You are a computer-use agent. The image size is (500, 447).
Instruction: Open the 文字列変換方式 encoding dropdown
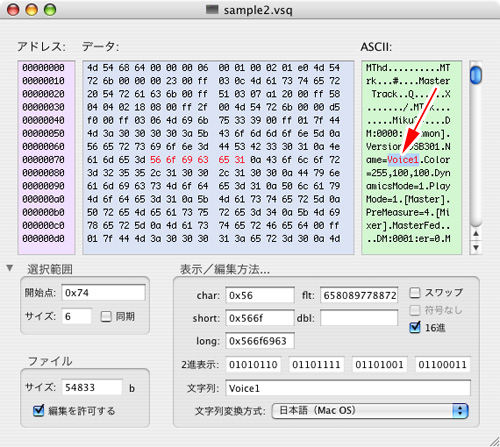pos(370,411)
